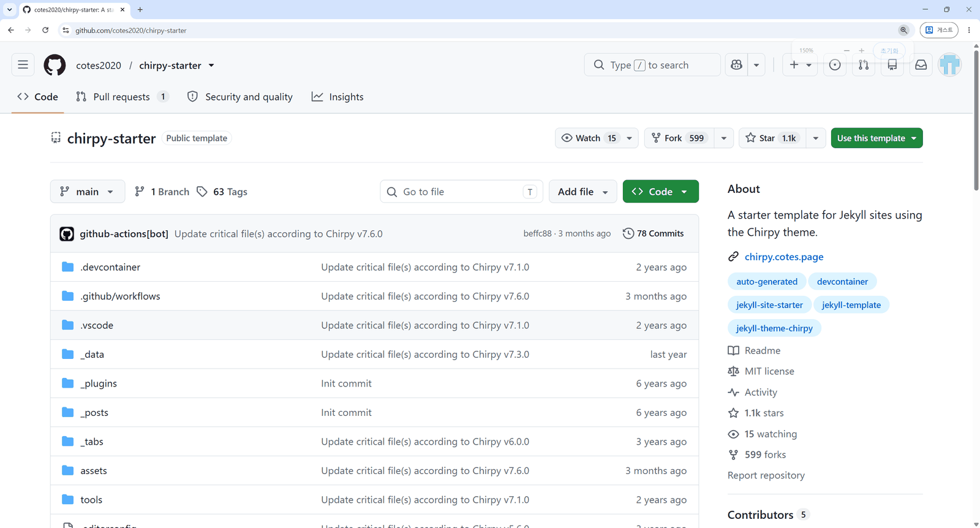980x528 pixels.
Task: Click the _plugins folder icon
Action: pos(68,383)
